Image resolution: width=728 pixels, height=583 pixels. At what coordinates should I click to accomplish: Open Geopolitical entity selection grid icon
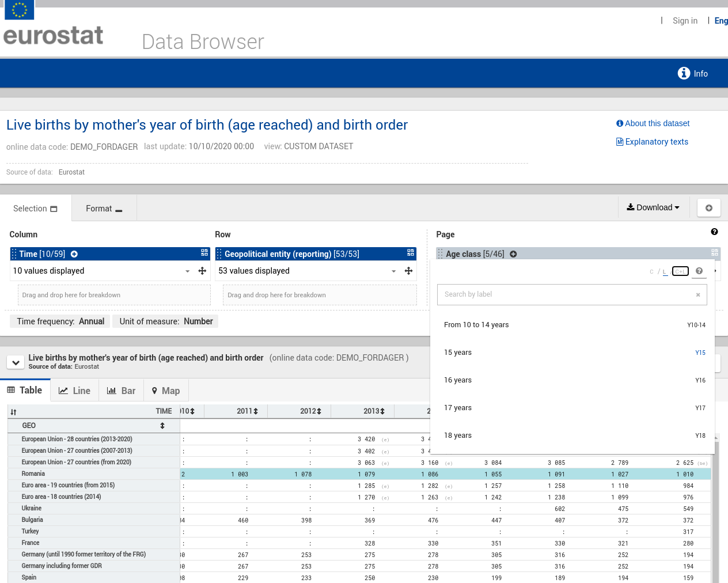411,253
